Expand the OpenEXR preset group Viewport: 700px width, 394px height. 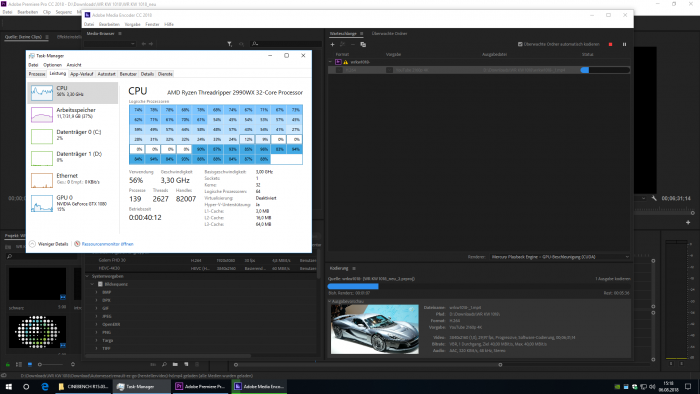tap(97, 324)
